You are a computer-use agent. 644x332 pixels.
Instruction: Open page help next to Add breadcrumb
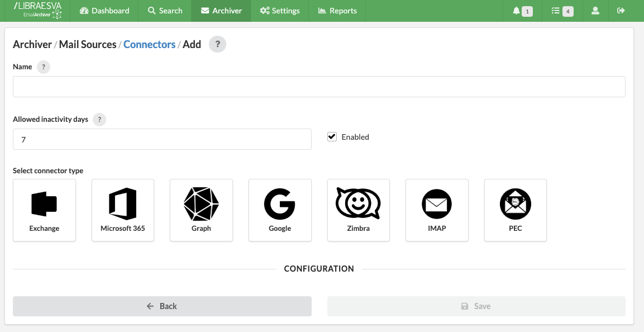pyautogui.click(x=218, y=44)
